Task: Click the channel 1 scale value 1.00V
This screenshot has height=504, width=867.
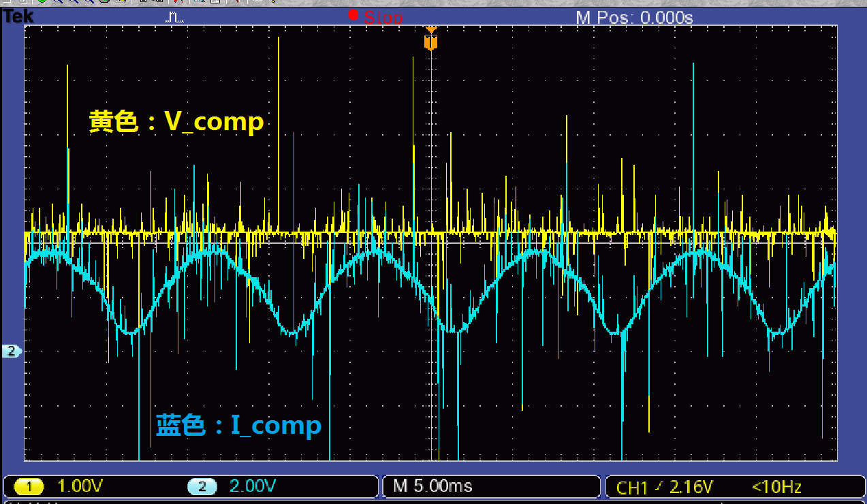Action: [80, 486]
